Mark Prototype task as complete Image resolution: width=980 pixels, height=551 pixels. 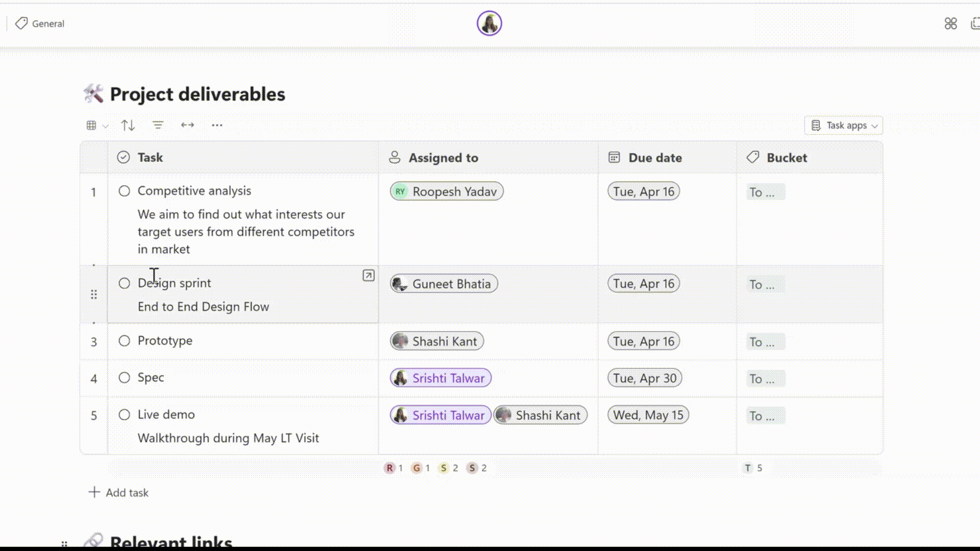click(124, 341)
